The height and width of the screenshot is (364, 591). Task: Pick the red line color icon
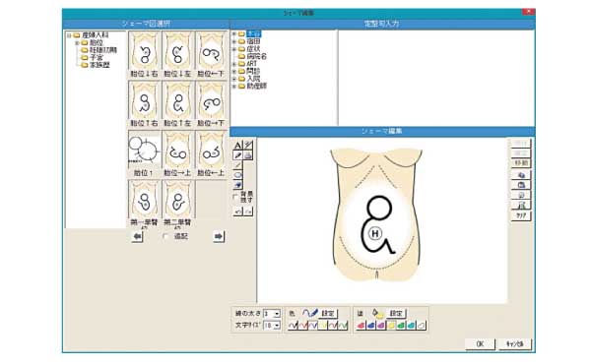(x=303, y=325)
